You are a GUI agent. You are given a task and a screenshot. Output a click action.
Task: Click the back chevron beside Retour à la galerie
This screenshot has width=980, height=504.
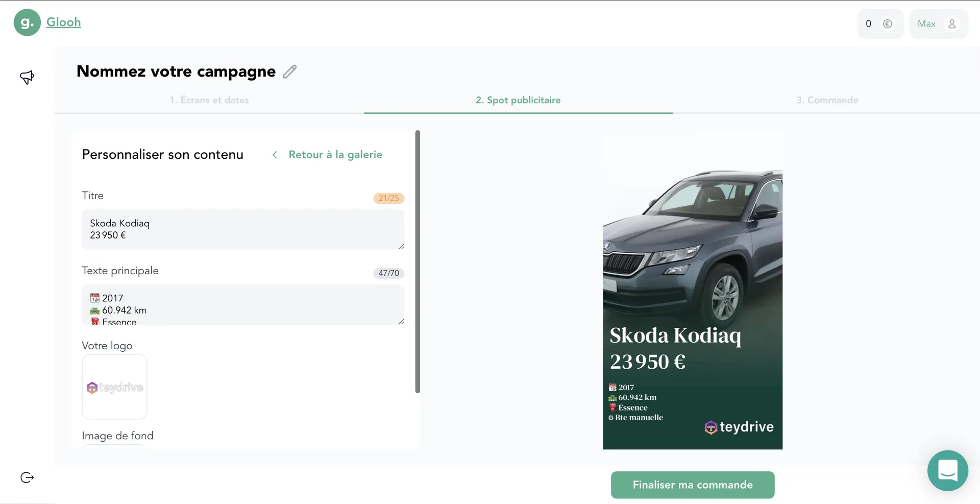click(x=275, y=155)
